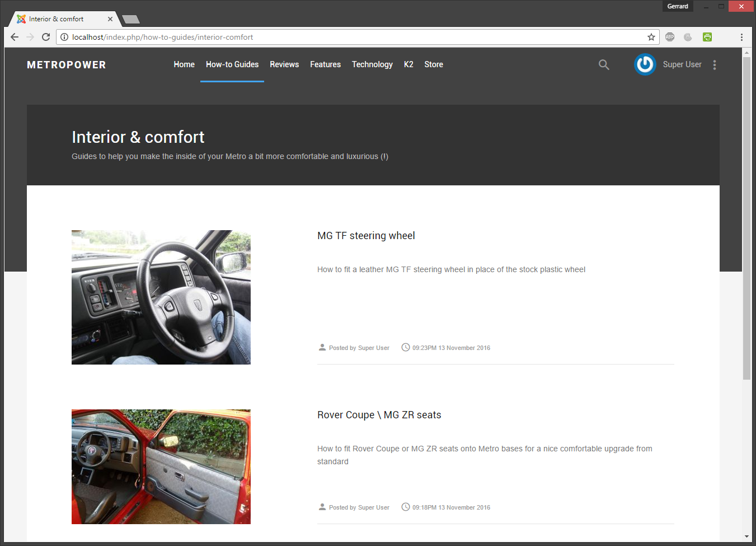Reload the page with the refresh icon

[x=46, y=37]
